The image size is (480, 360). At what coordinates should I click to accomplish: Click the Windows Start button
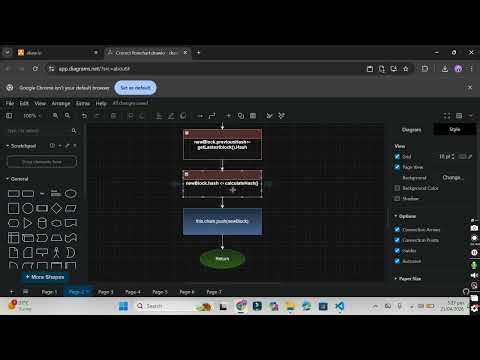pos(123,306)
